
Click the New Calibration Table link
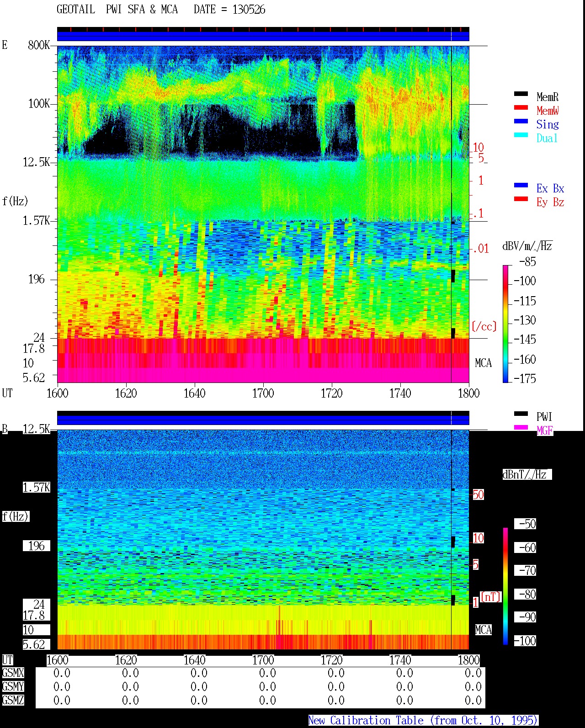pos(423,720)
